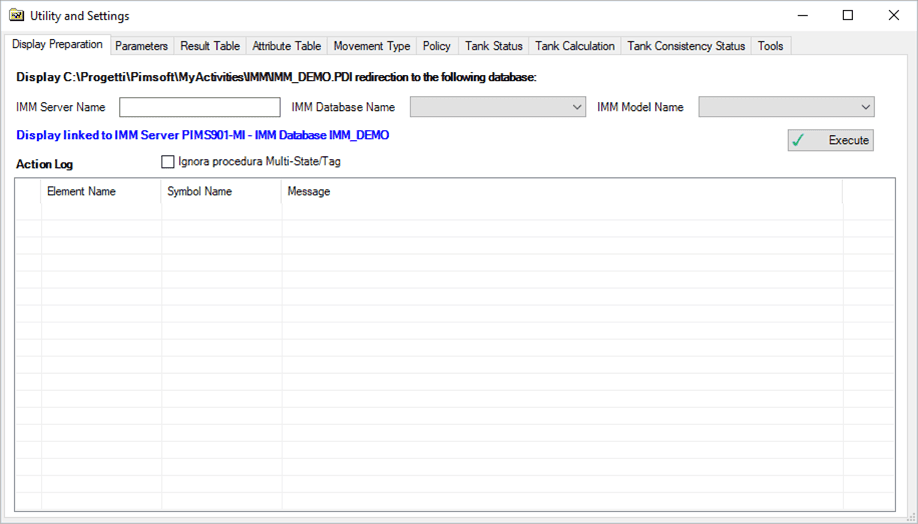Go to the Attribute Table tab
The height and width of the screenshot is (524, 918).
(x=286, y=46)
